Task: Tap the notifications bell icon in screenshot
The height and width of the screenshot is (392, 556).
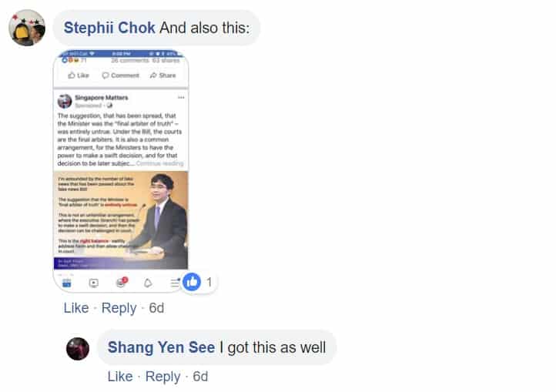Action: (x=148, y=283)
